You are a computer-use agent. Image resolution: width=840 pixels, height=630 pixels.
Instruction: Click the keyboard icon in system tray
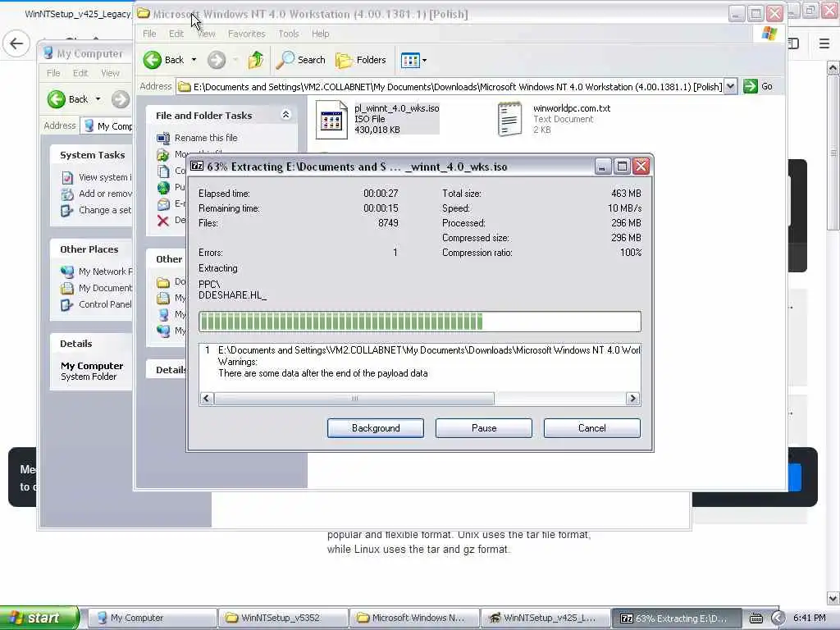[x=756, y=619]
